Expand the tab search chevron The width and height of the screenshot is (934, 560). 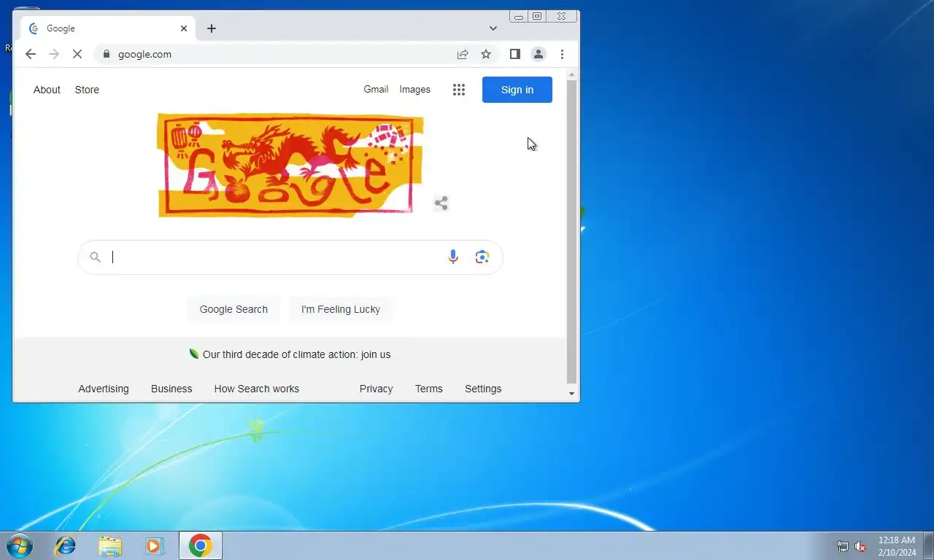(x=493, y=28)
